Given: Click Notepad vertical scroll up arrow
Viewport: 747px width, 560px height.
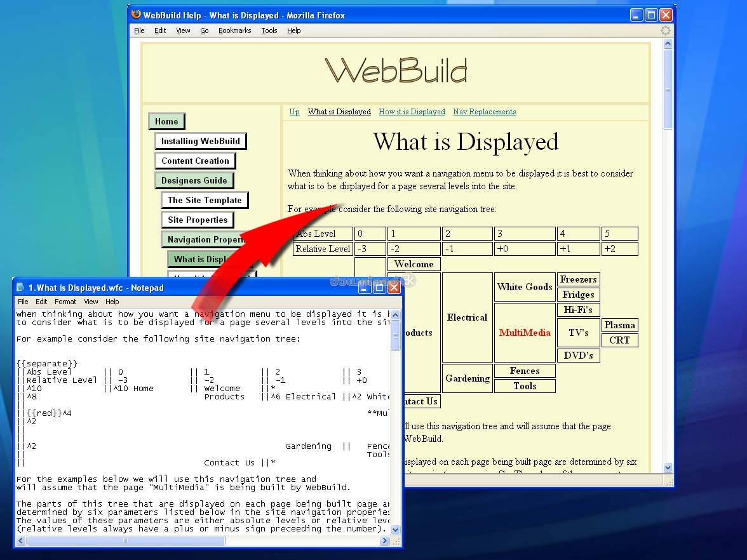Looking at the screenshot, I should [395, 315].
